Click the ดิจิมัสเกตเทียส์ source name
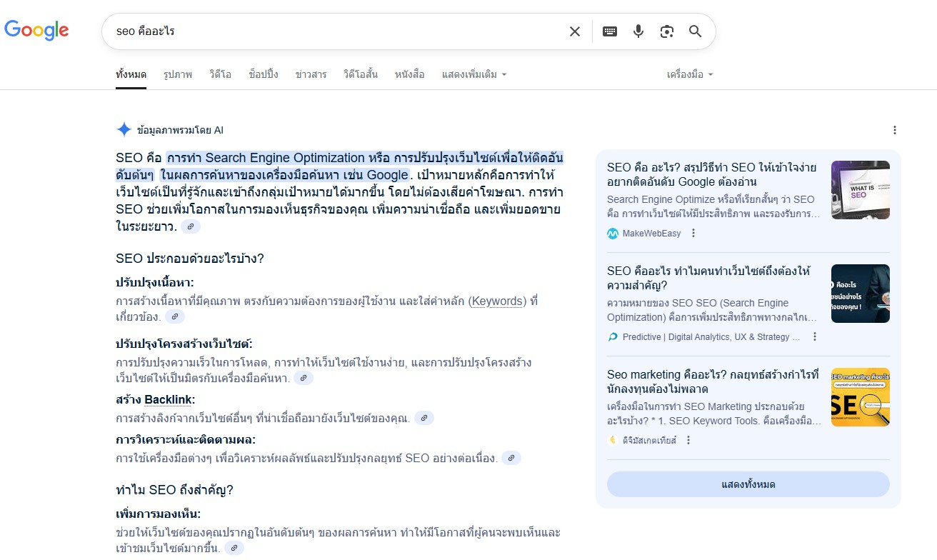 pos(649,441)
